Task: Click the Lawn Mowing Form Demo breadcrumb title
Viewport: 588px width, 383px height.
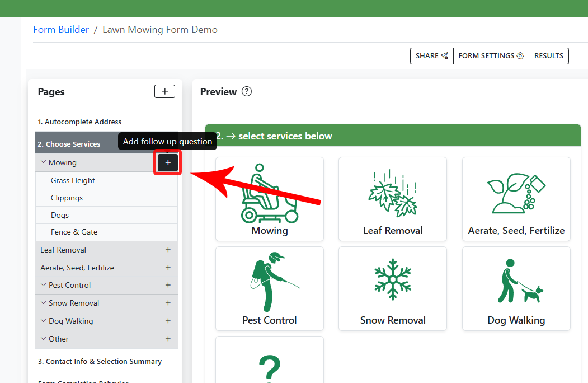Action: [x=160, y=30]
